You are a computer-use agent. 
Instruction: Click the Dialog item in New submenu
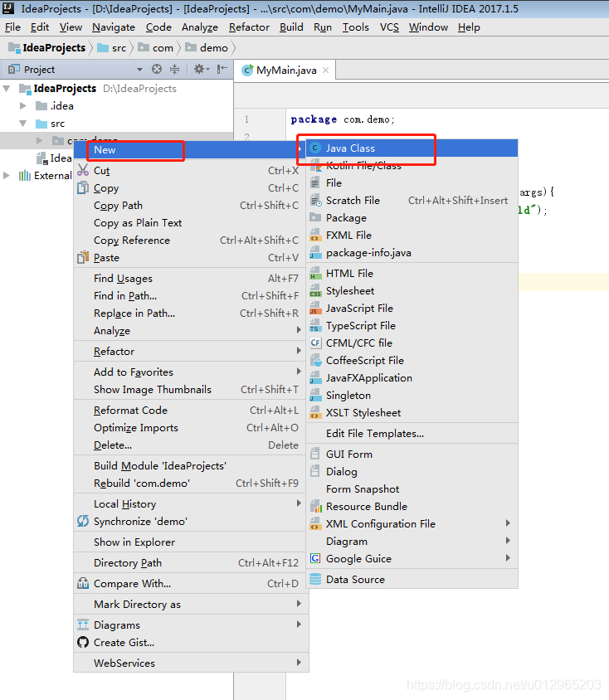coord(342,472)
